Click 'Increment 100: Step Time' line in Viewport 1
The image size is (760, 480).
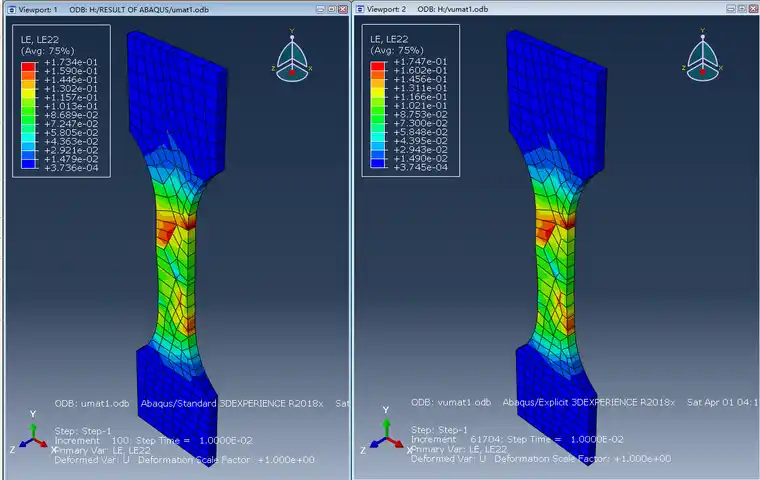tap(153, 441)
